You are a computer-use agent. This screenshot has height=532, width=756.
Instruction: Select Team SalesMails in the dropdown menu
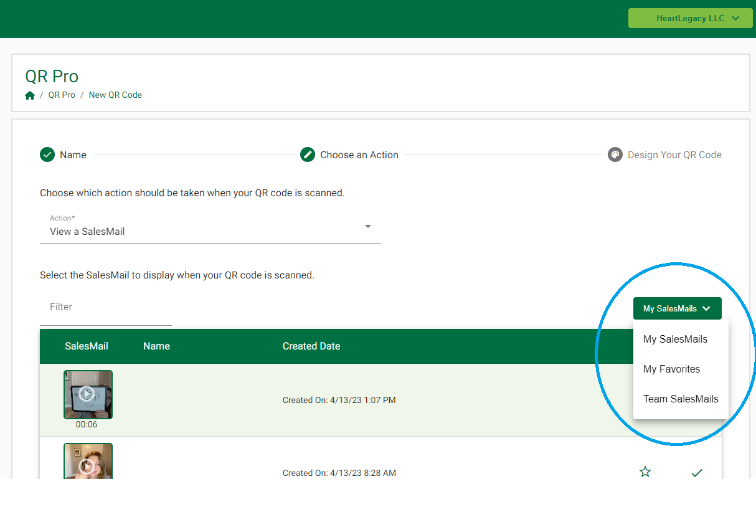pyautogui.click(x=681, y=399)
